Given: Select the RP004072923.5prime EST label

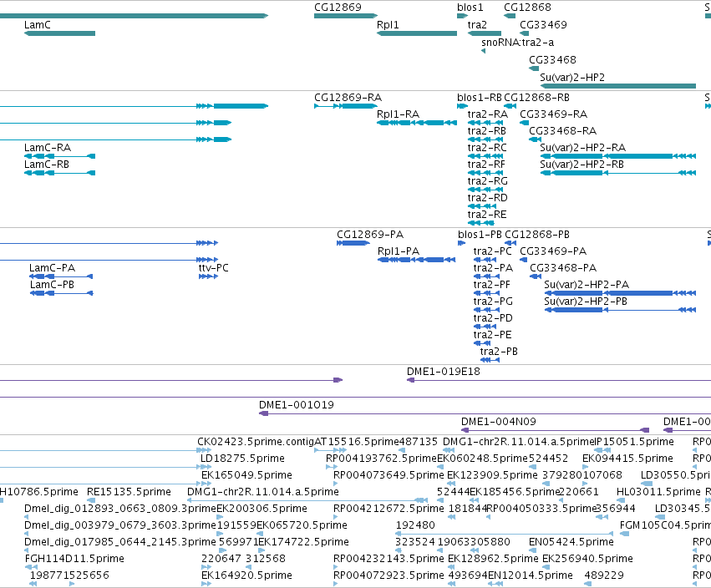Looking at the screenshot, I should (389, 575).
